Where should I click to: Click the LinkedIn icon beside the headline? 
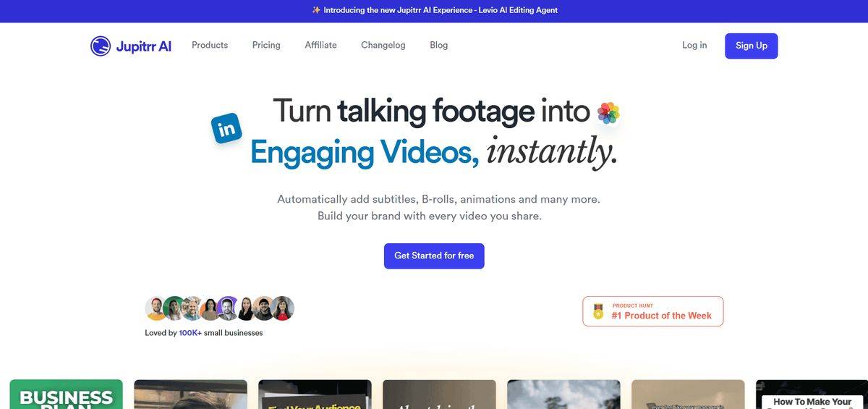(226, 129)
